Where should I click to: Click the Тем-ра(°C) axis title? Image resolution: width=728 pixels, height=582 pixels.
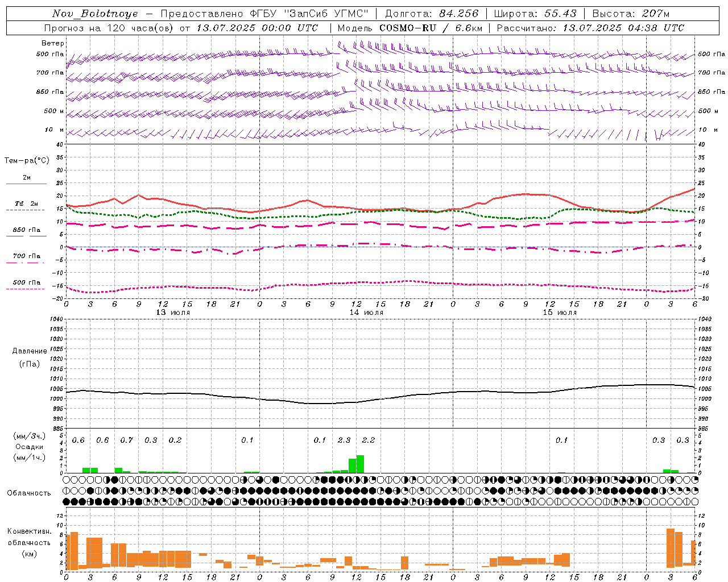27,161
